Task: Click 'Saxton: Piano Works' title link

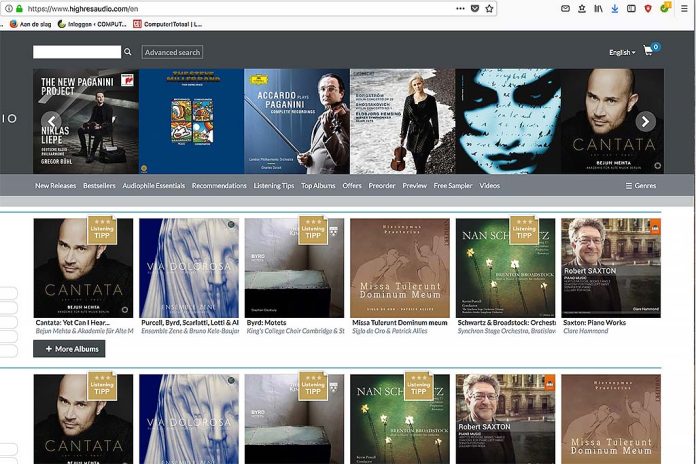Action: click(x=594, y=323)
